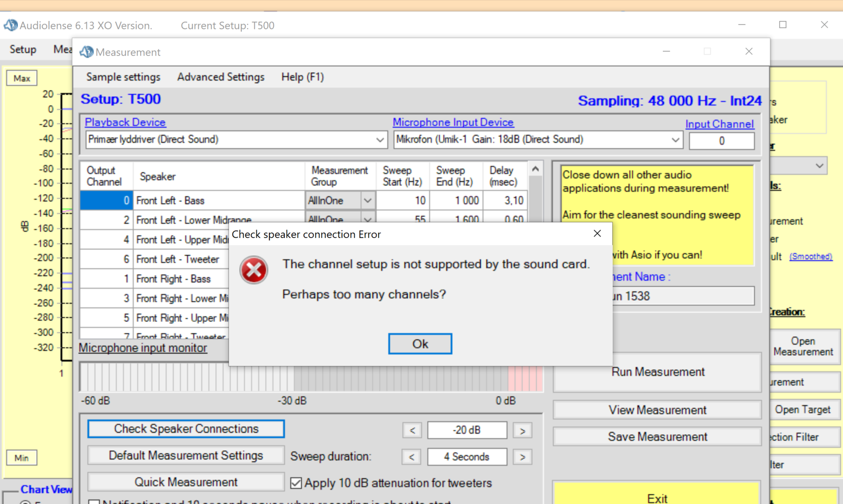Increase sweep duration with right arrow
843x504 pixels.
click(x=522, y=457)
